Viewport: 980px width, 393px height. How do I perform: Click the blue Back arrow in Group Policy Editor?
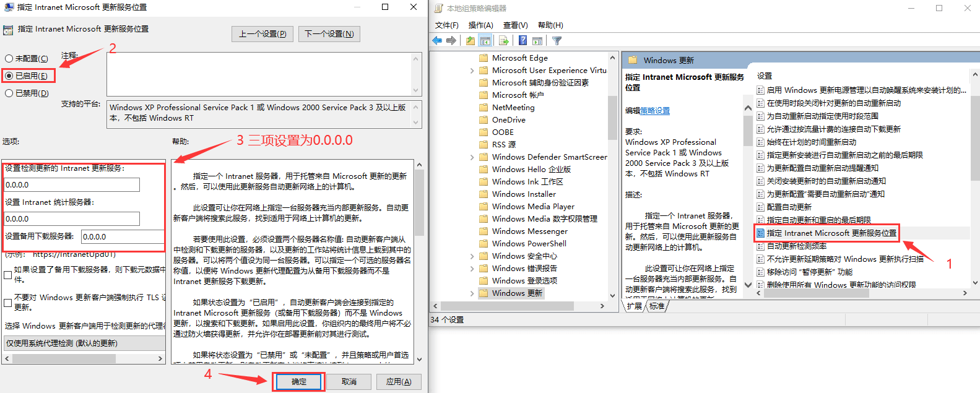point(437,41)
